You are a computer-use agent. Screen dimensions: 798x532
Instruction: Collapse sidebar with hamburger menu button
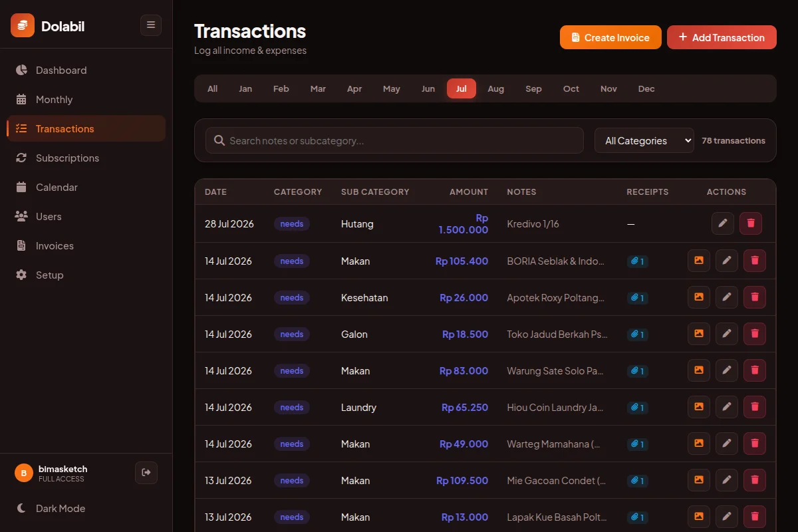click(x=151, y=25)
